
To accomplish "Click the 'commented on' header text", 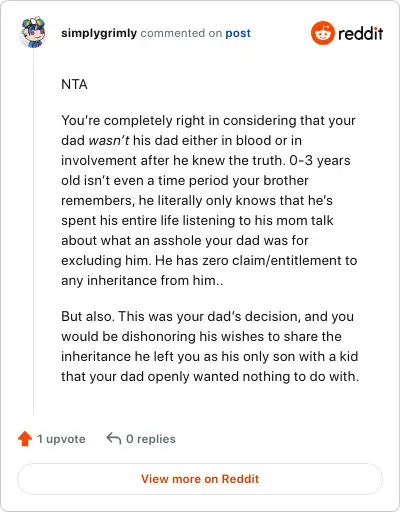I will [181, 33].
